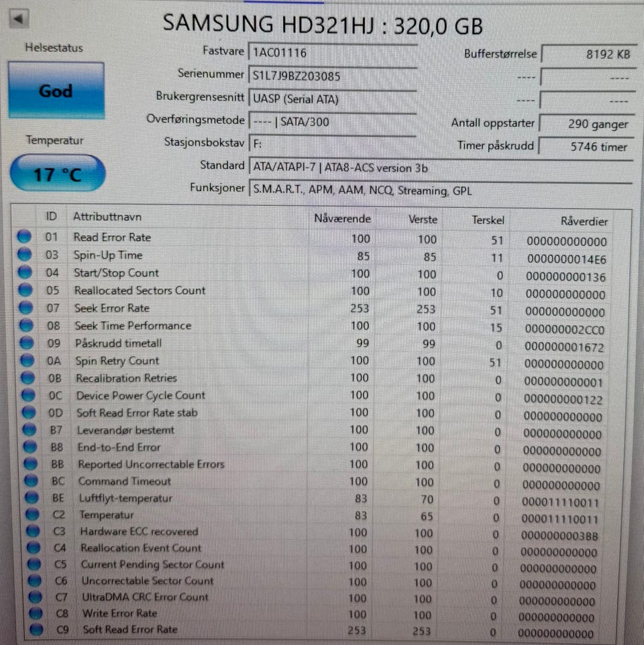Click the status icon for Reallocated Sectors Count
Image resolution: width=644 pixels, height=645 pixels.
point(25,290)
